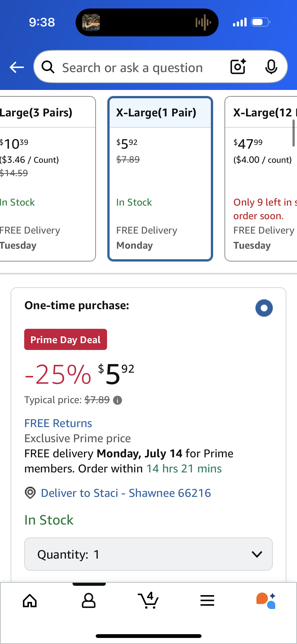Choose the X-Large (1 Pair) size option
The image size is (297, 644).
[x=160, y=179]
